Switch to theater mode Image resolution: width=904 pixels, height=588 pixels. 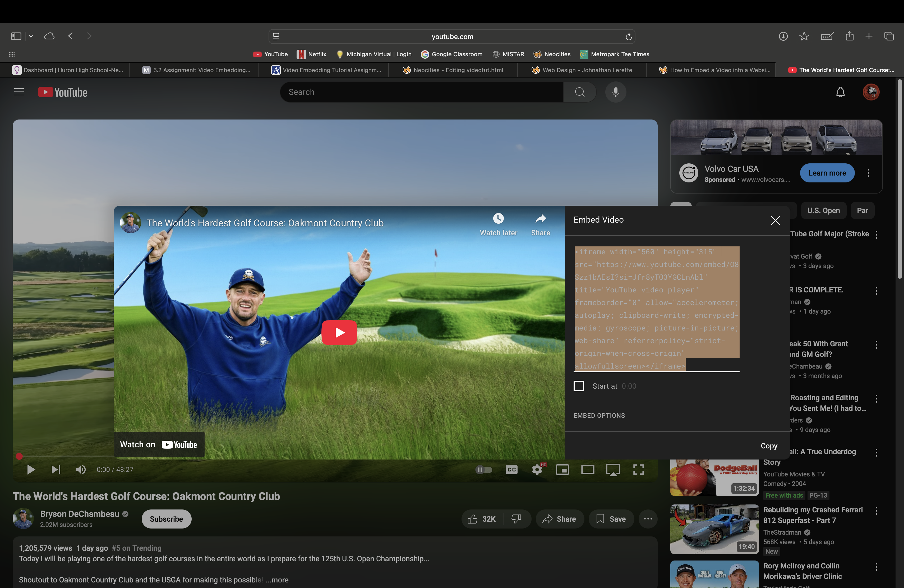click(588, 470)
